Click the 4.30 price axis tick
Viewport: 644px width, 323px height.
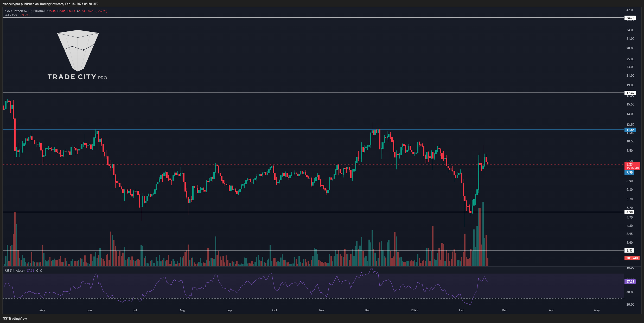point(629,226)
